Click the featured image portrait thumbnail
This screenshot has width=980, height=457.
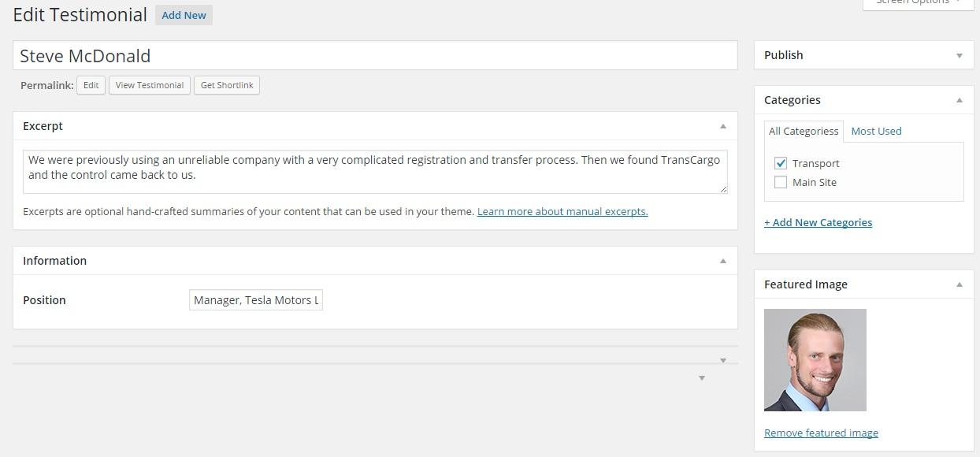pyautogui.click(x=815, y=360)
